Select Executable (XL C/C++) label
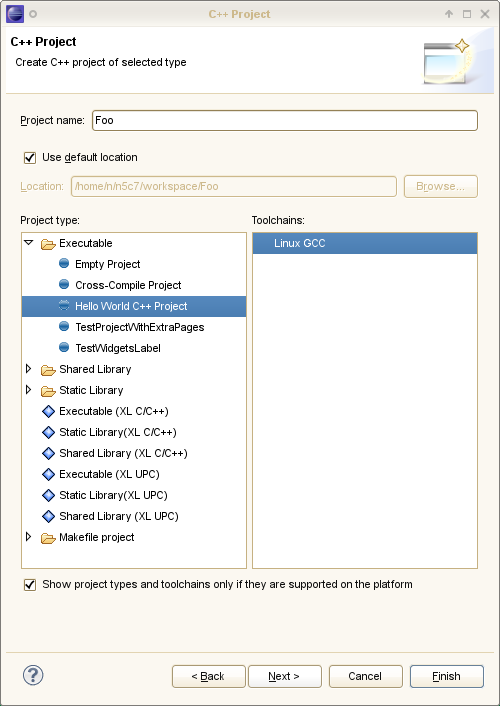 (114, 411)
